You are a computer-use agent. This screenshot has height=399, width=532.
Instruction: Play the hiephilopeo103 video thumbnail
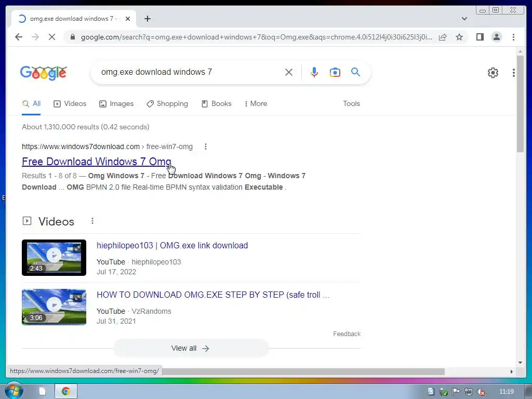point(54,258)
